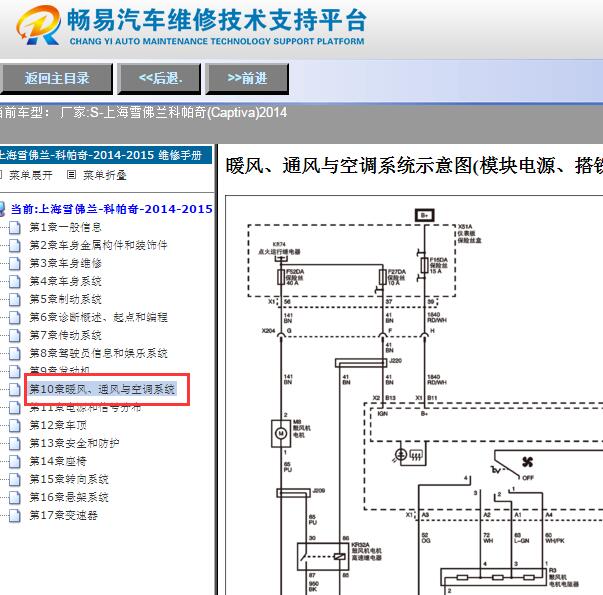Open 第5章制动系统 chapter

tap(65, 299)
